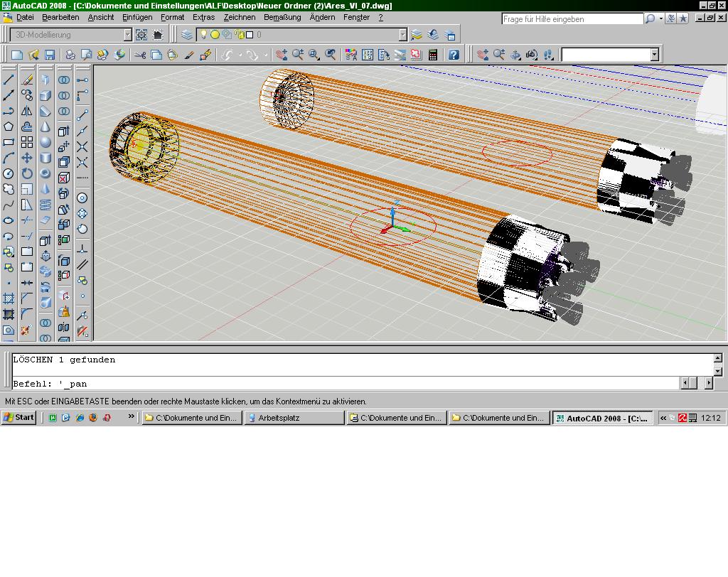Open the 3D Orbit flyout
Screen dimensions: 728x577
515,55
